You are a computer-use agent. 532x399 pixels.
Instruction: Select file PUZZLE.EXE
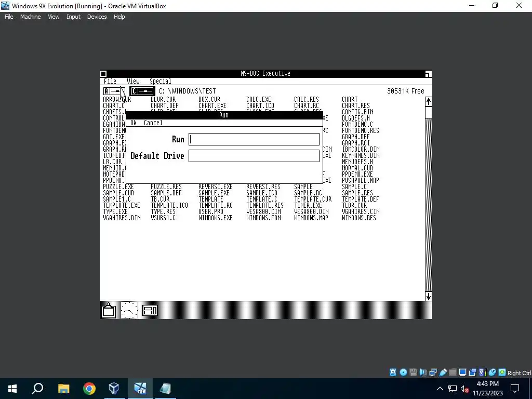[x=118, y=187]
